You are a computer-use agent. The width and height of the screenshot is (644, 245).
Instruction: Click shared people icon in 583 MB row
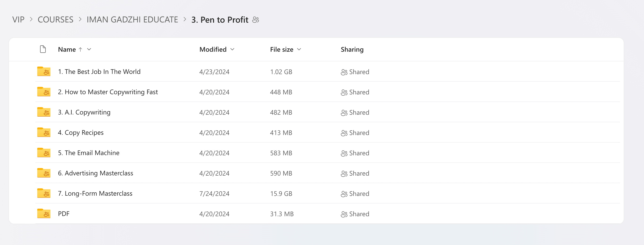(344, 153)
